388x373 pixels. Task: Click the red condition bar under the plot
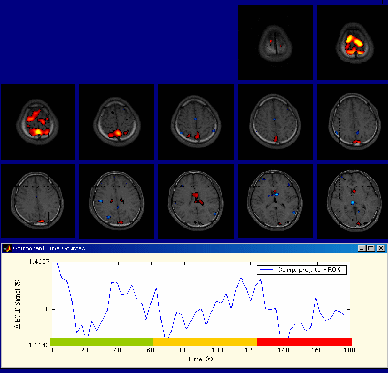304,342
